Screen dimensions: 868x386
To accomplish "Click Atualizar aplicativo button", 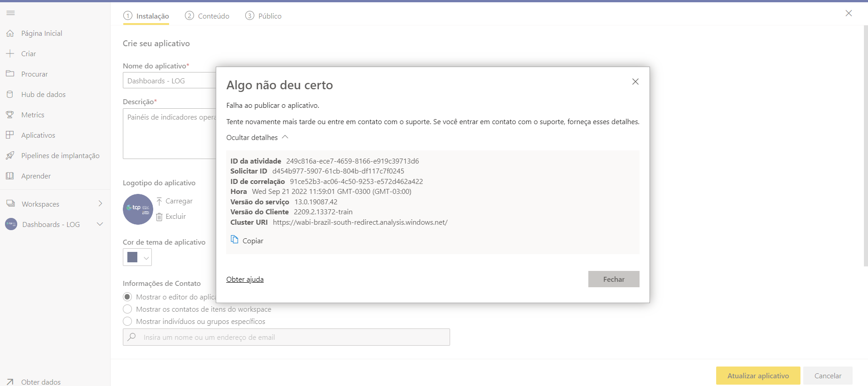I will (x=758, y=376).
